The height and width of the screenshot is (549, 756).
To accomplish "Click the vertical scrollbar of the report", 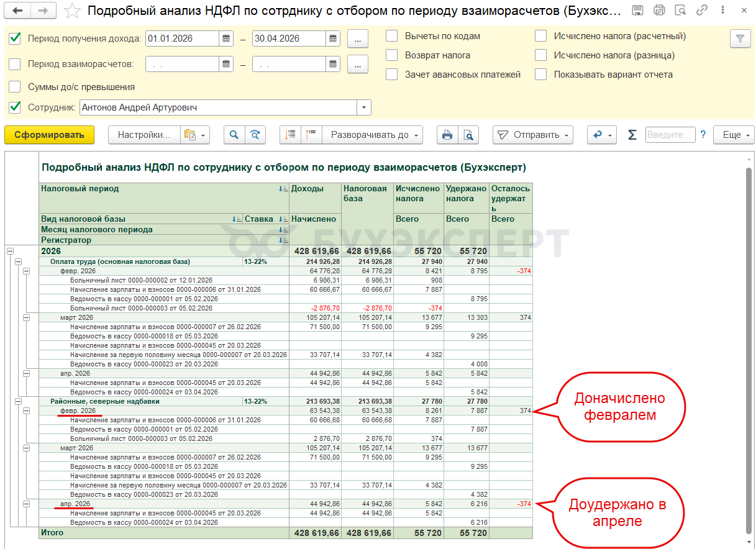I will [749, 311].
